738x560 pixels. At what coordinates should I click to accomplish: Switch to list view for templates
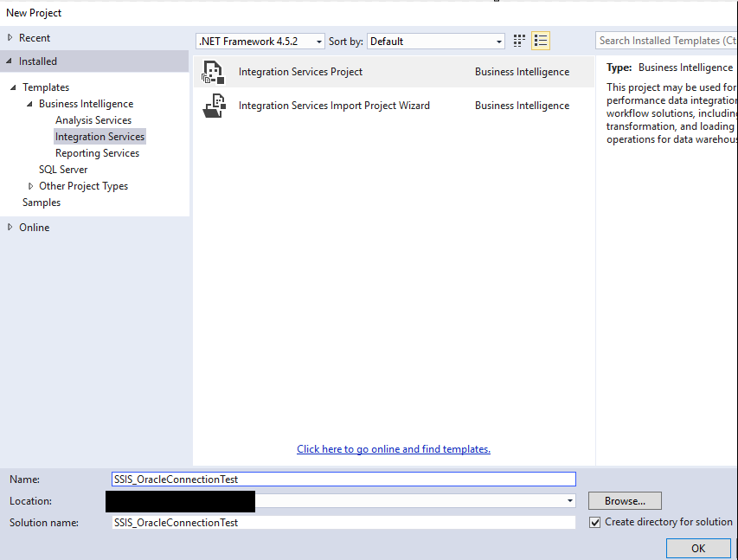tap(541, 40)
